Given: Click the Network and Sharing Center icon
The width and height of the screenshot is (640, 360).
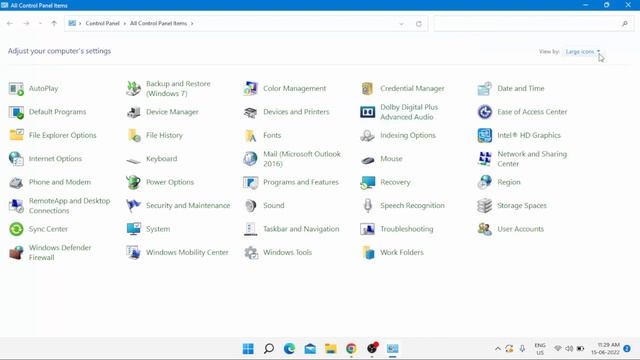Looking at the screenshot, I should pyautogui.click(x=484, y=159).
